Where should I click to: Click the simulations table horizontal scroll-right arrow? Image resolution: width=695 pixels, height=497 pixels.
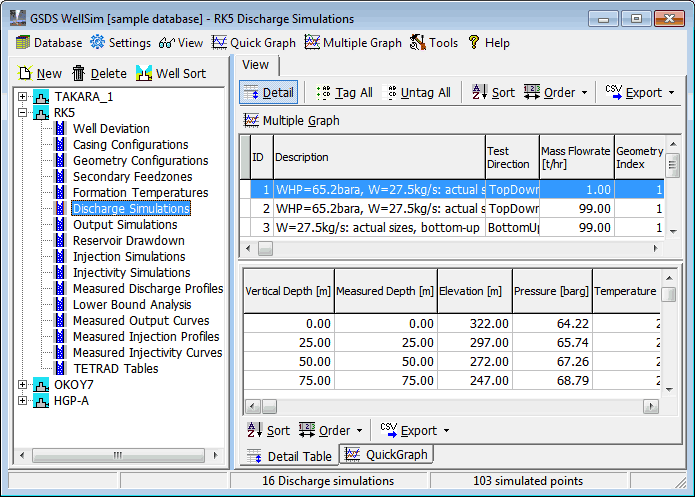[656, 248]
